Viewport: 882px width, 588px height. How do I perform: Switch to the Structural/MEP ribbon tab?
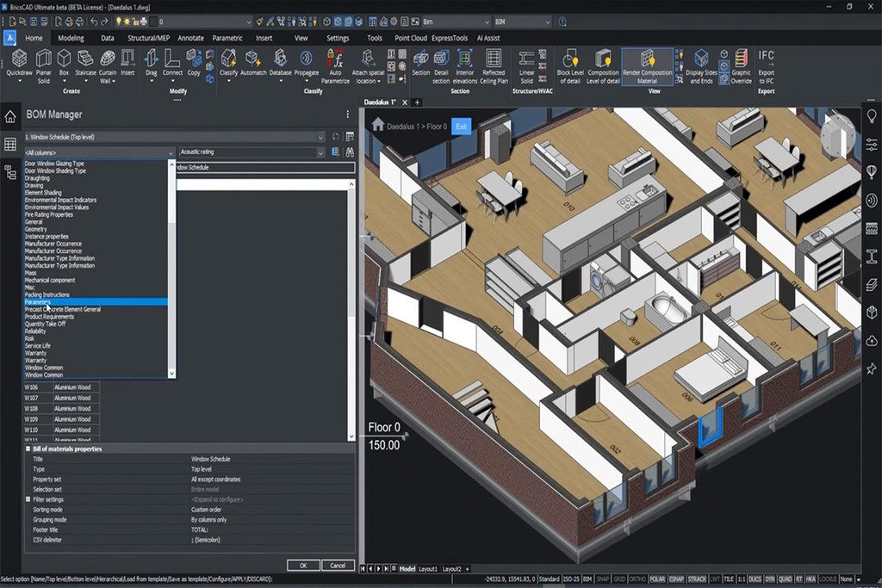[150, 38]
